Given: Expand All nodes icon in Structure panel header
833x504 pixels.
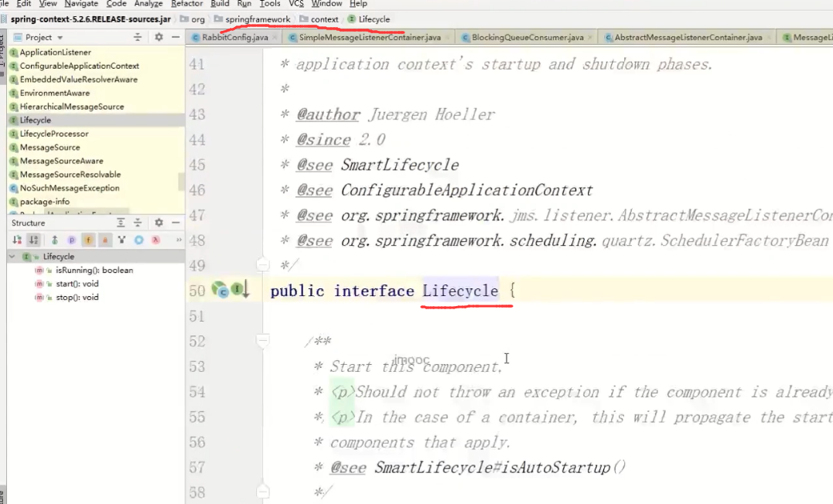Looking at the screenshot, I should 121,223.
